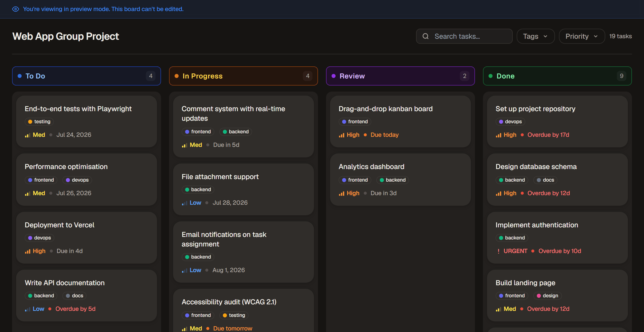Screen dimensions: 644x332
Task: Select the In Progress column header
Action: click(244, 76)
